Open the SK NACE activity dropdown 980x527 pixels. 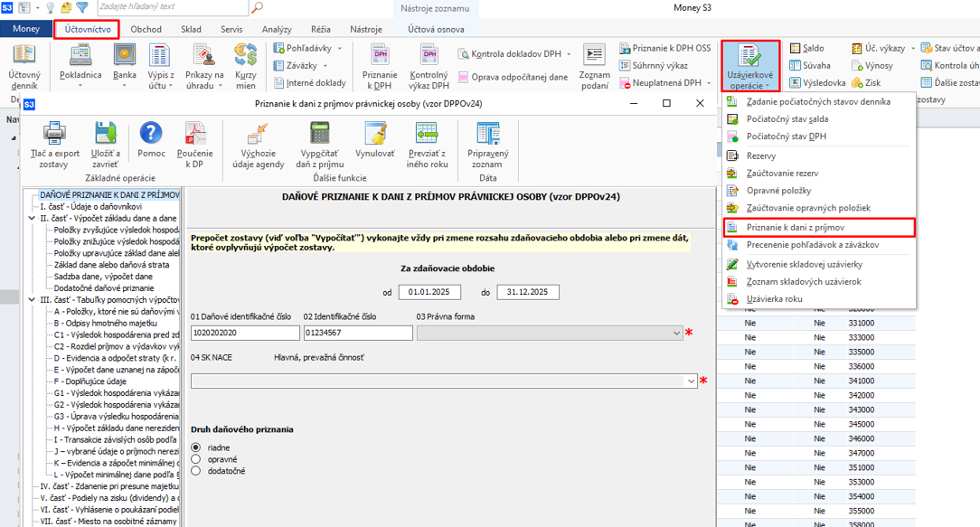pos(692,381)
